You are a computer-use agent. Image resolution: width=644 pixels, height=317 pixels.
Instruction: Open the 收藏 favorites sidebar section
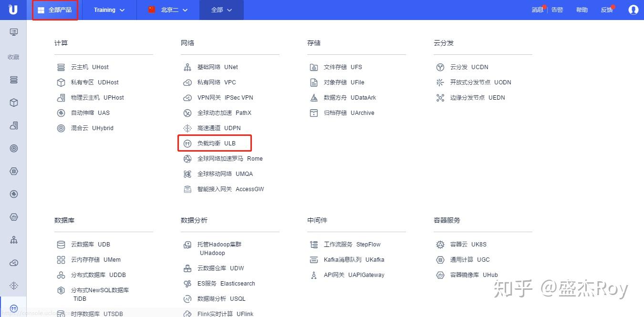(x=13, y=57)
